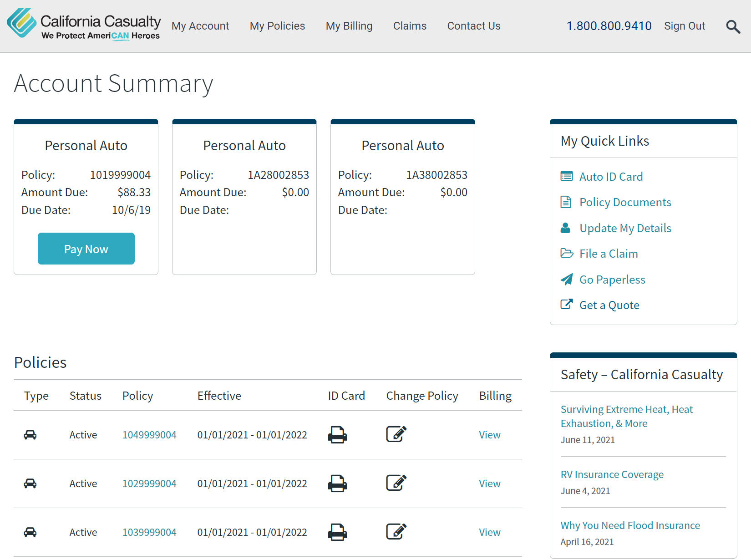
Task: Read Why You Need Flood Insurance article
Action: [x=630, y=525]
